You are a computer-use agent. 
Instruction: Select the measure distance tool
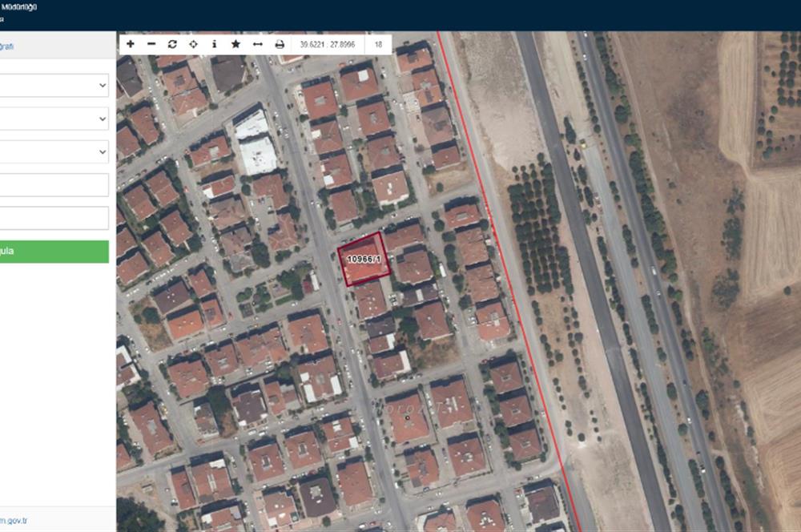(x=256, y=45)
